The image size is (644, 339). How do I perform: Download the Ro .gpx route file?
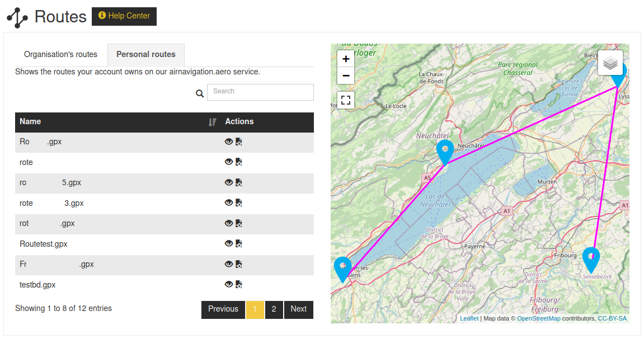[238, 142]
